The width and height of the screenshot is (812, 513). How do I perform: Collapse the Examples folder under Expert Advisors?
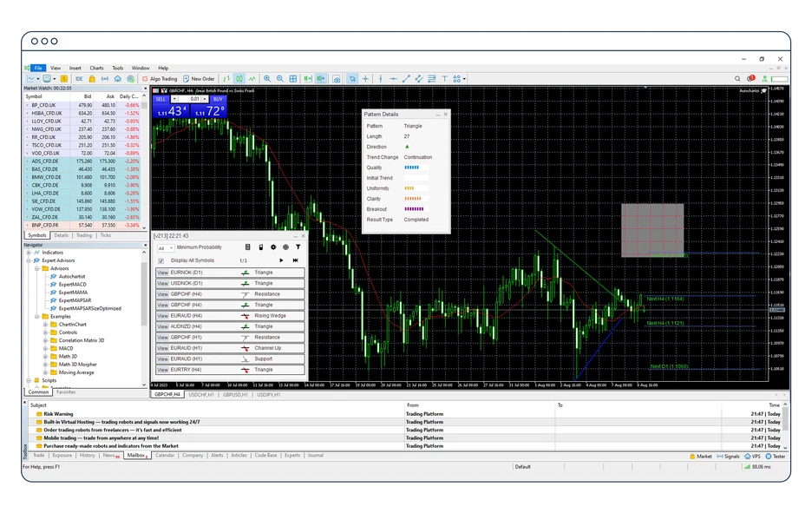[x=36, y=316]
